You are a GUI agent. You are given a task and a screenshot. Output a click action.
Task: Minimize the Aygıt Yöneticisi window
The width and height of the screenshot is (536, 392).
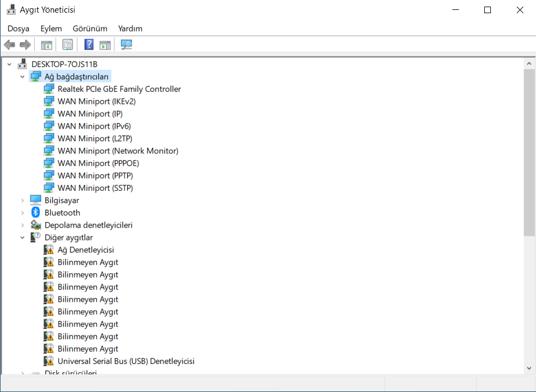pos(456,9)
